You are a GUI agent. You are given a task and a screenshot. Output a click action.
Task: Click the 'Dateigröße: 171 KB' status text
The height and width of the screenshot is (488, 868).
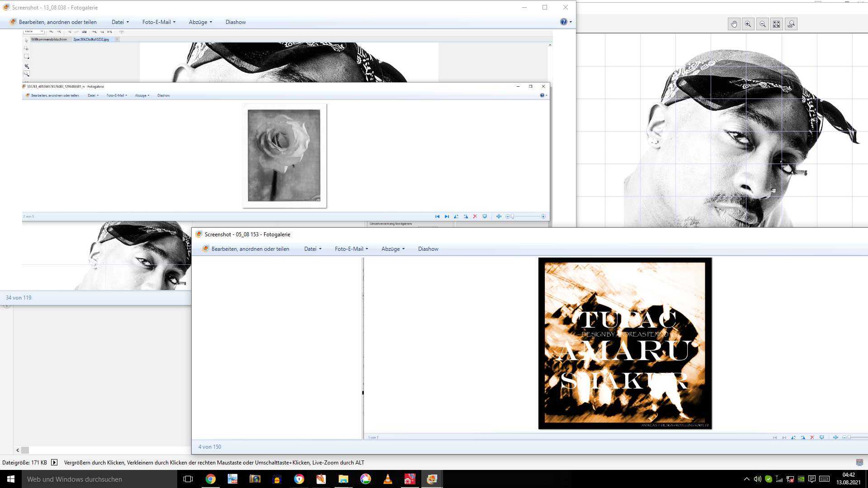(25, 463)
